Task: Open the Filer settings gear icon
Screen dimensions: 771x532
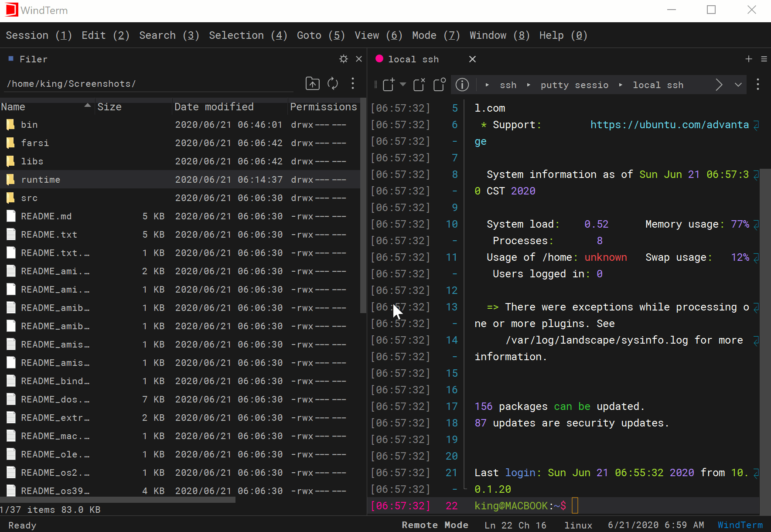Action: tap(344, 59)
